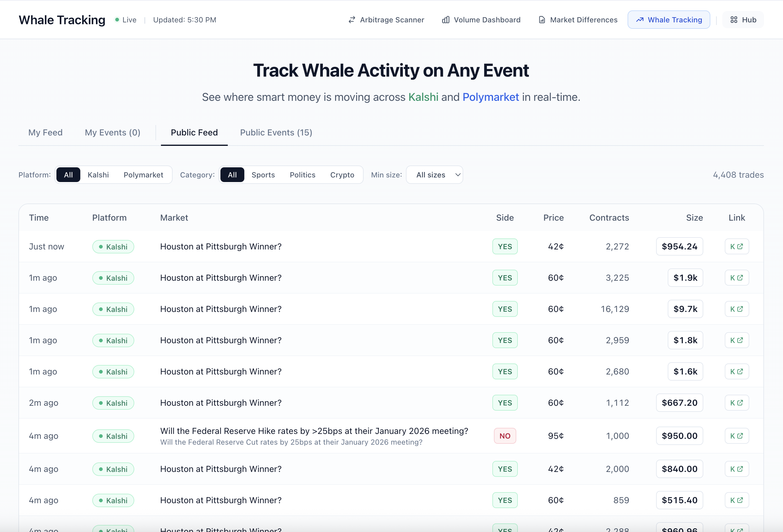Viewport: 783px width, 532px height.
Task: Select the Sports category filter
Action: click(263, 175)
